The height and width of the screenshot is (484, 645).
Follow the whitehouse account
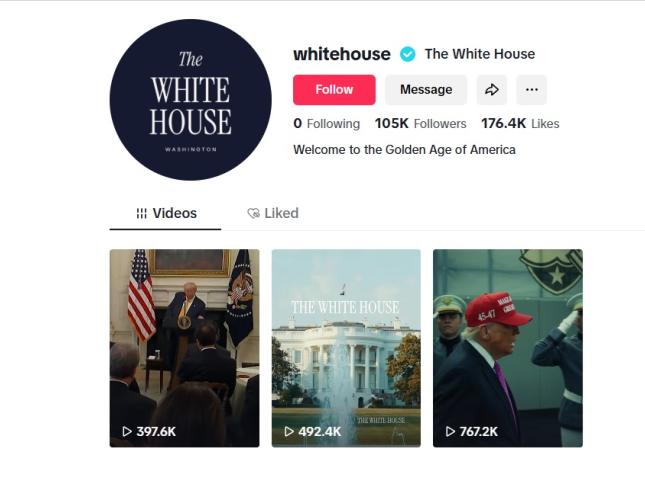click(x=334, y=90)
